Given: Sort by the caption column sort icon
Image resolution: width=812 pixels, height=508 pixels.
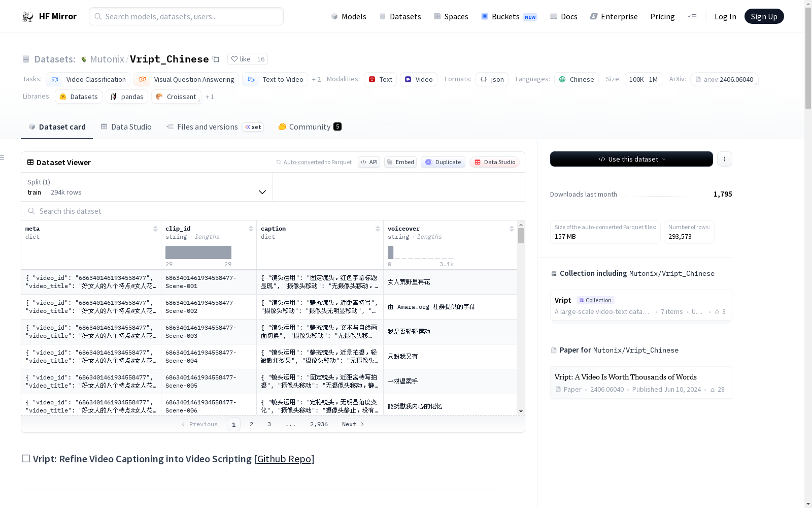Looking at the screenshot, I should [x=378, y=229].
